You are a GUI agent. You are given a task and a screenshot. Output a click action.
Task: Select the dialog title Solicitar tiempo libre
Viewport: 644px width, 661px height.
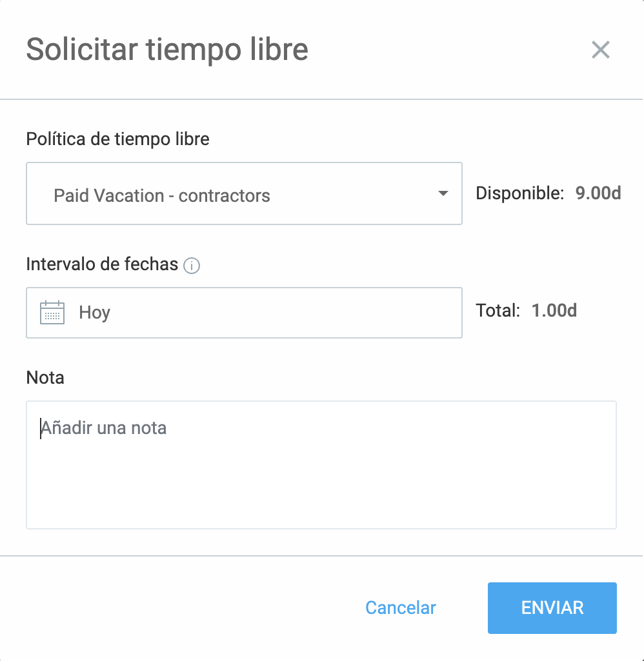[166, 49]
